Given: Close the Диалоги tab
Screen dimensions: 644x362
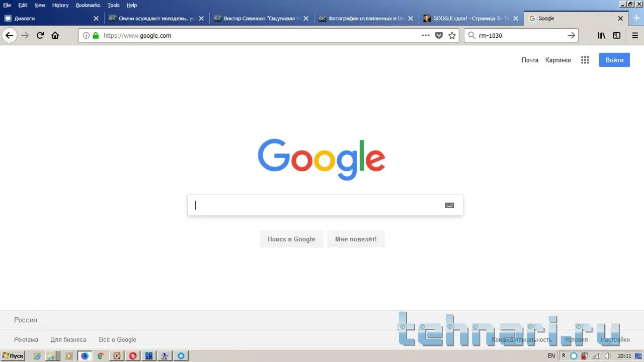Looking at the screenshot, I should point(96,18).
